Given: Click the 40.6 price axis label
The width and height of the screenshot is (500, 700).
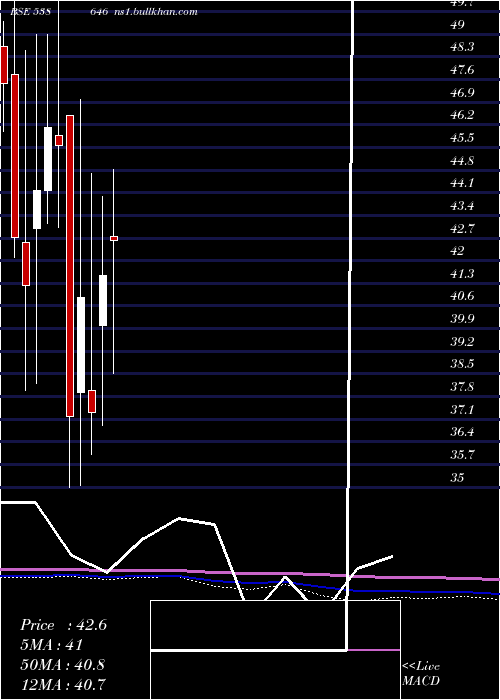Looking at the screenshot, I should 462,296.
